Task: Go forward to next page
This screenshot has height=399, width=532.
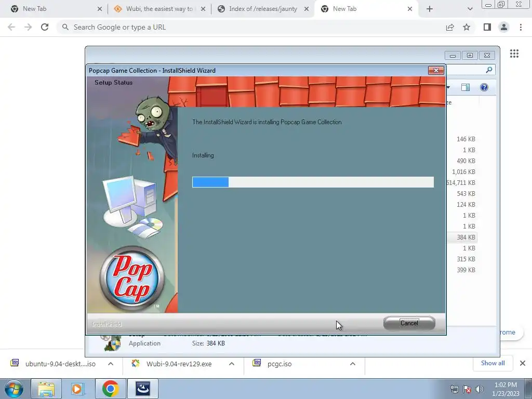Action: [28, 27]
